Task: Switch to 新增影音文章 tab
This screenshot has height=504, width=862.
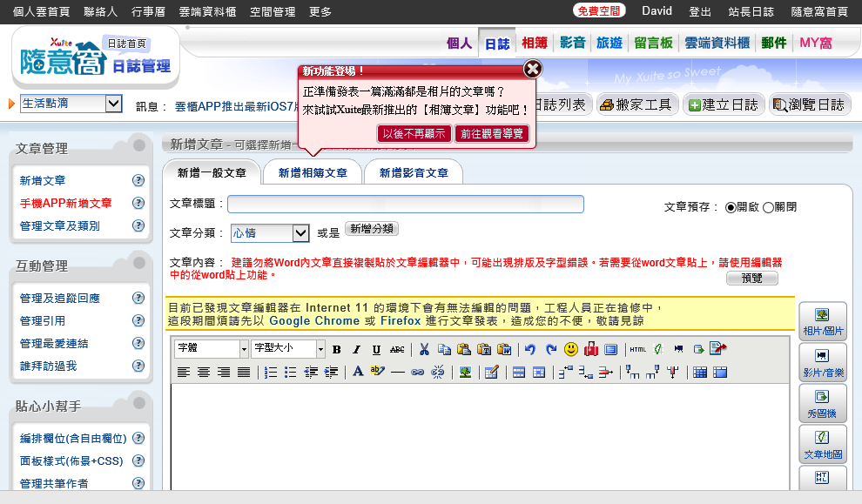Action: point(414,172)
